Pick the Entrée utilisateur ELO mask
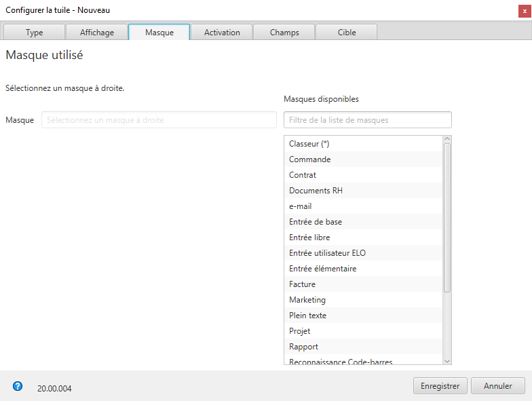 (364, 252)
